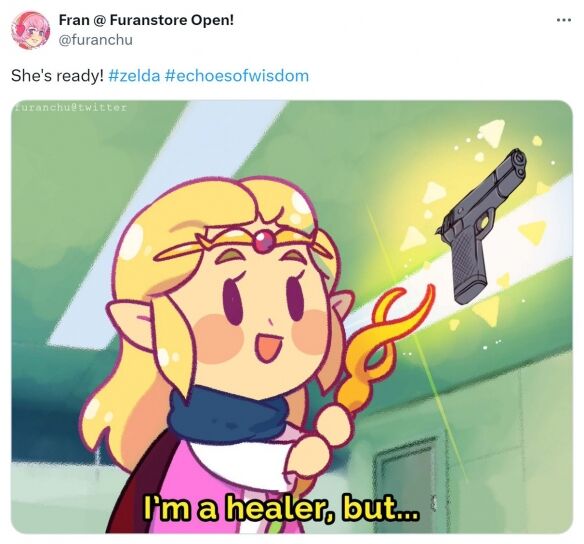Open the three-dot more options menu

click(564, 20)
